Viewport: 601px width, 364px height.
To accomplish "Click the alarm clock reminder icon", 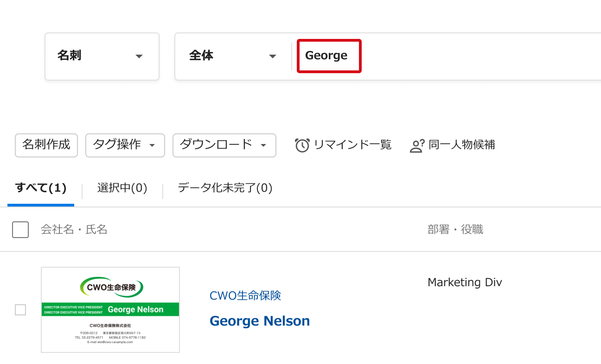I will [302, 145].
